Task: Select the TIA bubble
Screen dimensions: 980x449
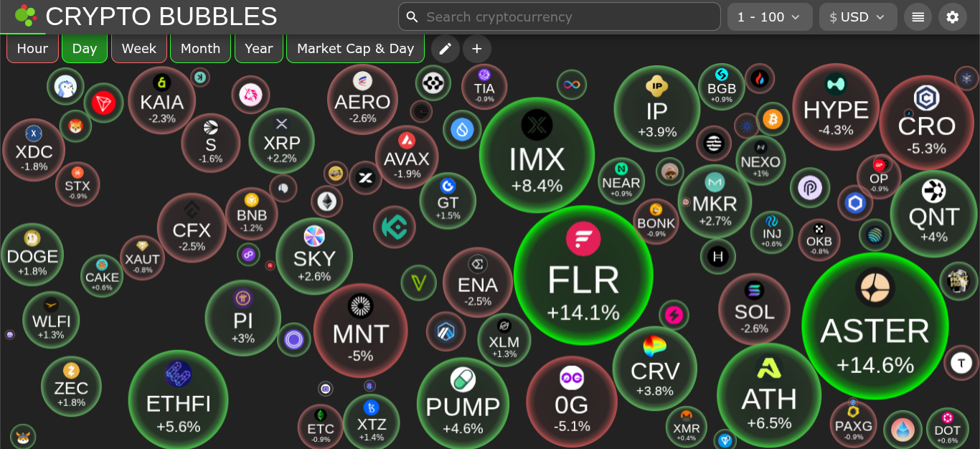Action: 484,87
